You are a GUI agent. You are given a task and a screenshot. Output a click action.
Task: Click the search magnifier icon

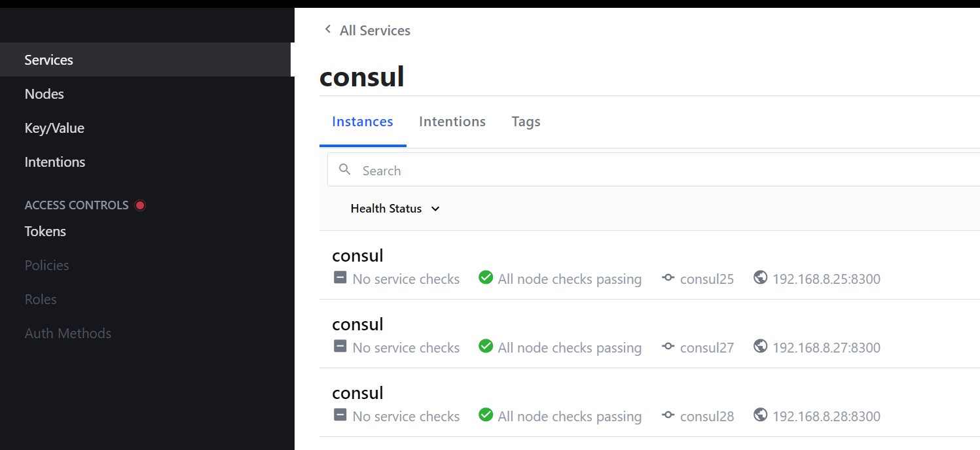[x=345, y=169]
